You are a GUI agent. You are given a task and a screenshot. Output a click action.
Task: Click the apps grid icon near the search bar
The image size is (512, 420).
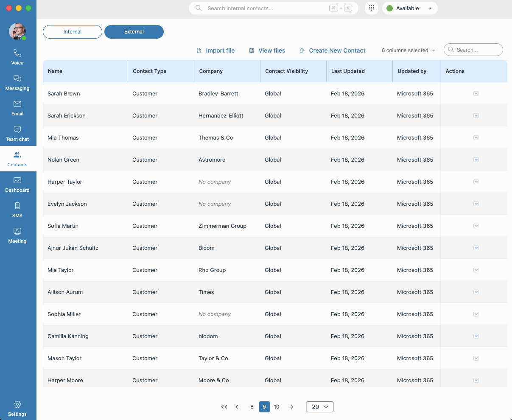coord(371,8)
